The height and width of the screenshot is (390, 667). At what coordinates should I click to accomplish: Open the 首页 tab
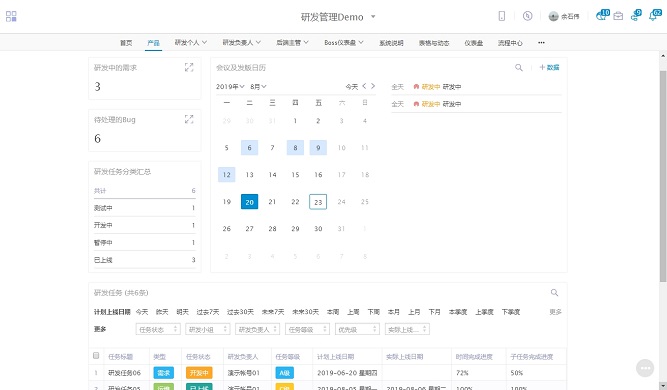point(126,43)
